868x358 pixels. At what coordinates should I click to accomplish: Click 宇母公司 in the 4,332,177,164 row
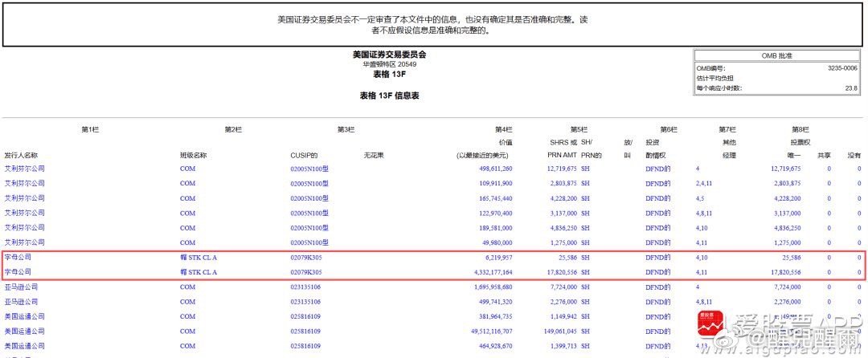[18, 272]
